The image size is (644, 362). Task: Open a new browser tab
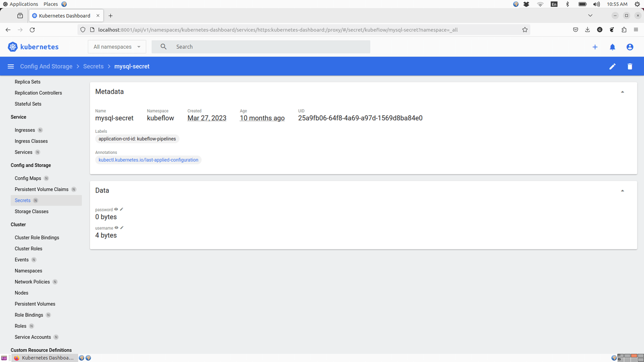point(110,16)
